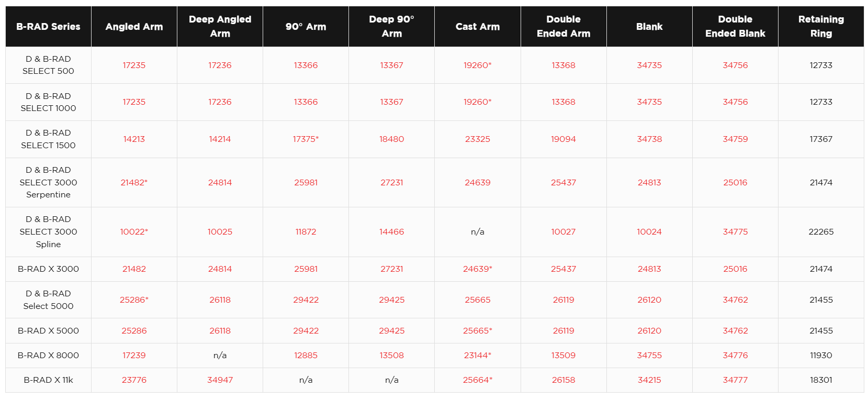The width and height of the screenshot is (868, 399).
Task: Select Double Ended Blank part 34775
Action: 735,232
